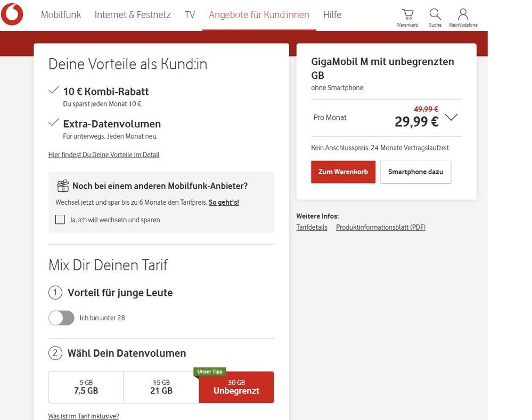Expand price details via the chevron next to 29,99 €
This screenshot has height=420, width=532.
[x=451, y=117]
